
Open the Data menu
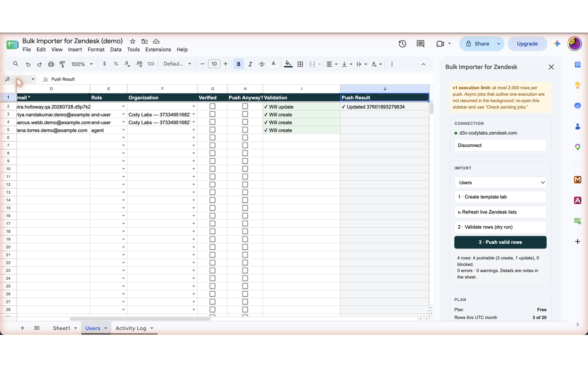[x=116, y=49]
